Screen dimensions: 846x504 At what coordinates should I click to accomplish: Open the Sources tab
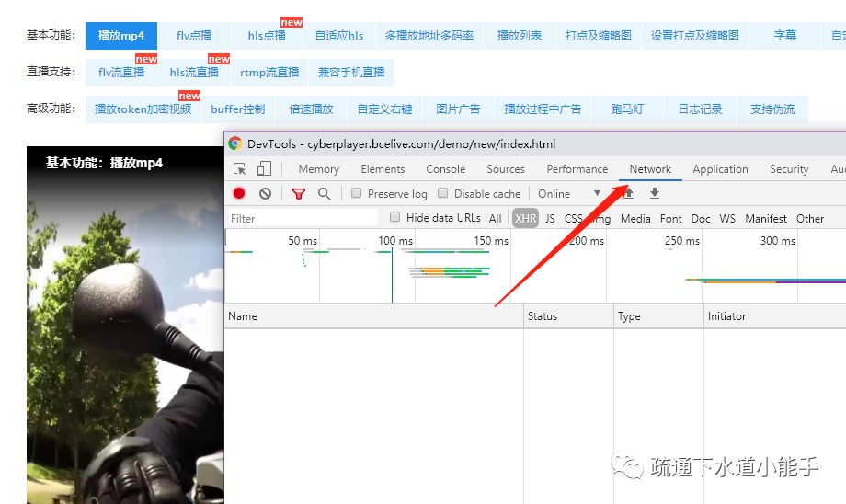506,169
